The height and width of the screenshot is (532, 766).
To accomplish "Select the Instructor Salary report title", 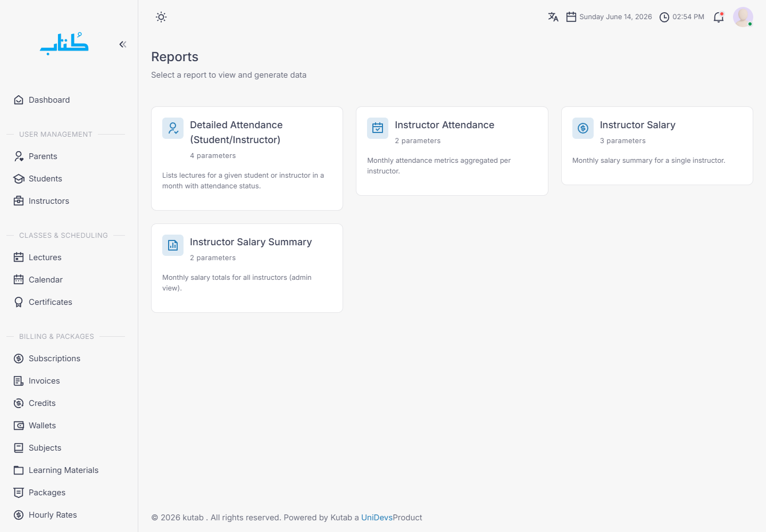I will coord(637,125).
